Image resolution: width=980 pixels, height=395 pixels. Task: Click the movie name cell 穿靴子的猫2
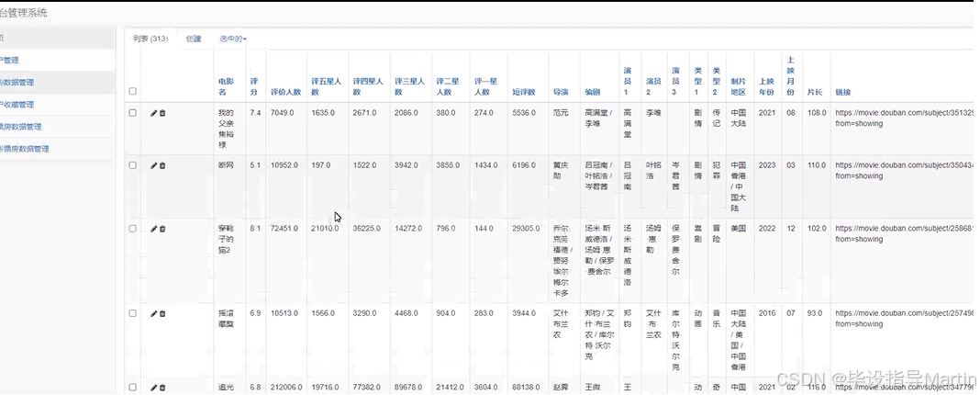point(226,239)
